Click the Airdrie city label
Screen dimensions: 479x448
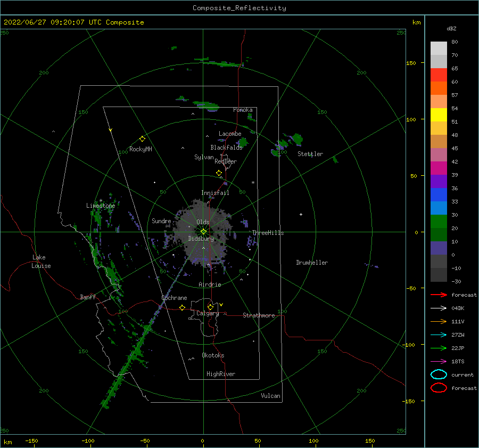pos(210,284)
